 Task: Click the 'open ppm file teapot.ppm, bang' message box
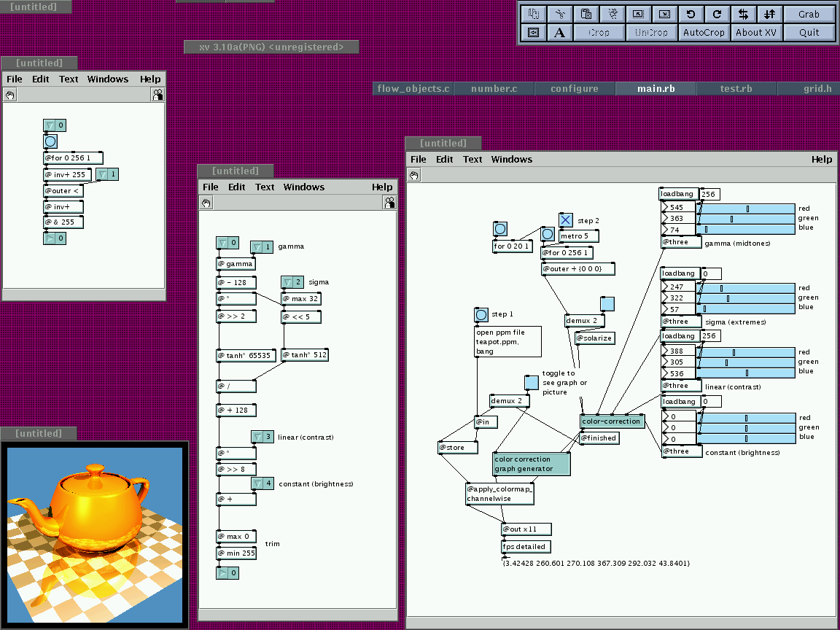(x=507, y=342)
